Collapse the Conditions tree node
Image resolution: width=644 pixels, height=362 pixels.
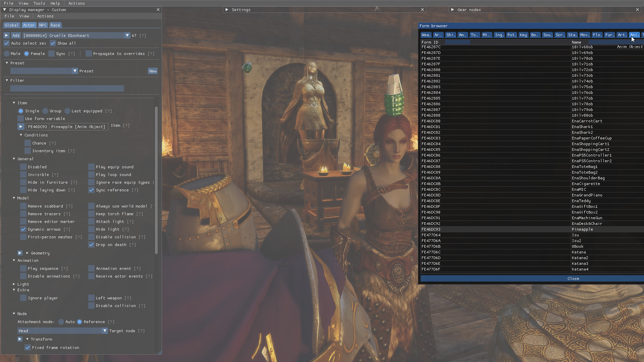(21, 135)
